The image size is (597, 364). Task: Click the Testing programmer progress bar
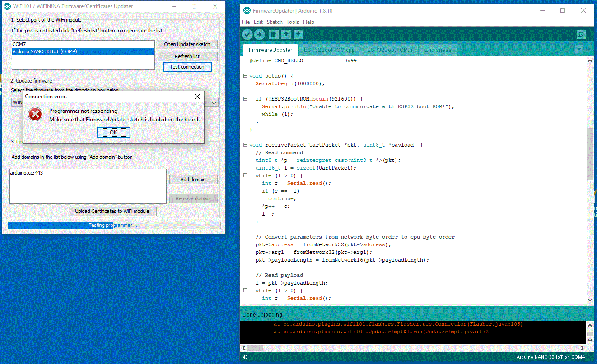(113, 225)
